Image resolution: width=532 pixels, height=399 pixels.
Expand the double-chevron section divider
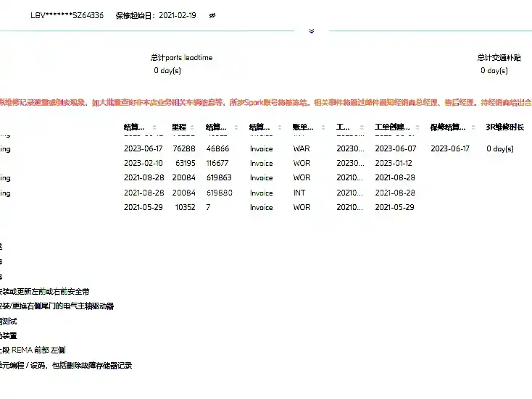pyautogui.click(x=312, y=31)
